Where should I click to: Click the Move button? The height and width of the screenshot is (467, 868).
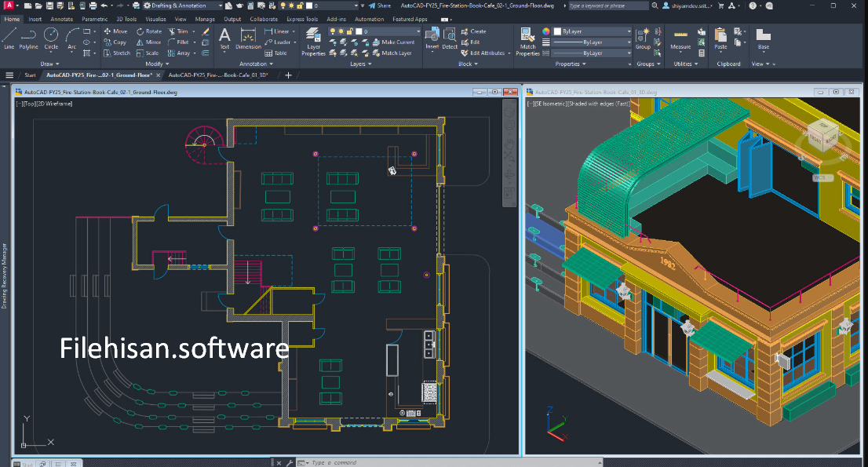[x=115, y=31]
